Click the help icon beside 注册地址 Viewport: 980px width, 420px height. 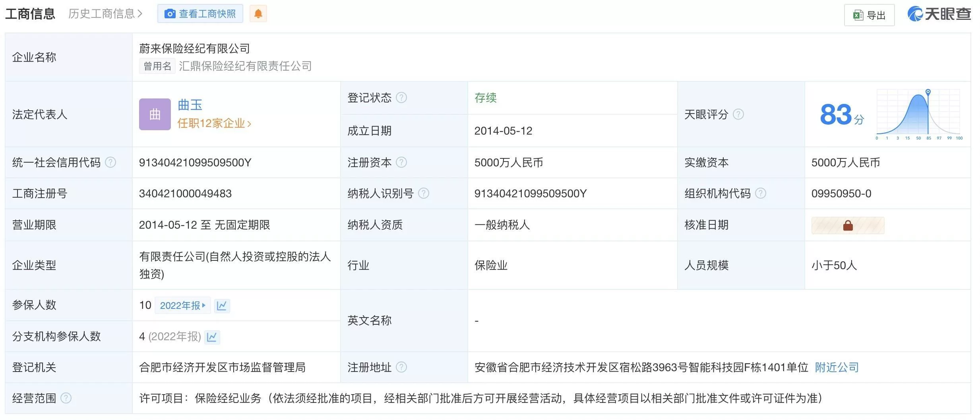(401, 367)
